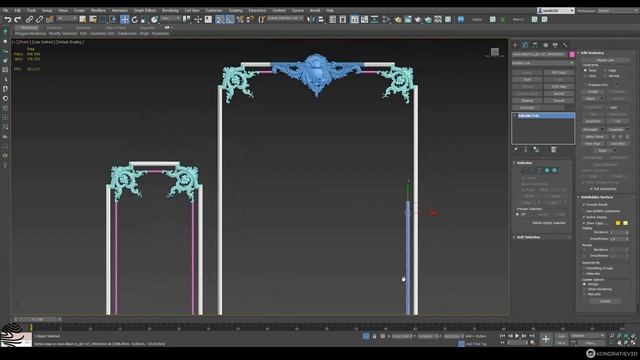Viewport: 640px width, 360px height.
Task: Toggle the Full Interactivity checkbox
Action: [591, 189]
